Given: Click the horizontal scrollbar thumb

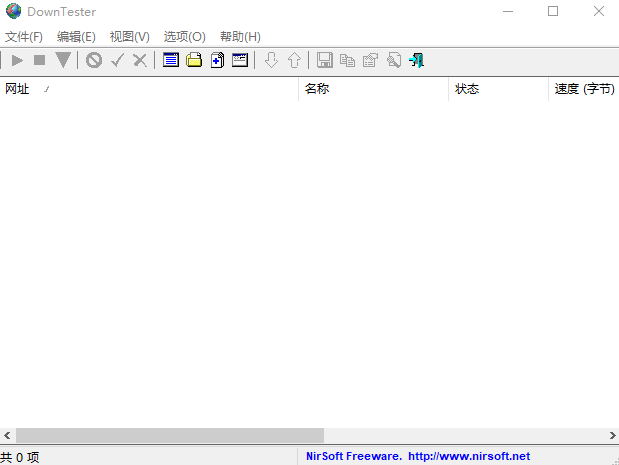Looking at the screenshot, I should (170, 436).
